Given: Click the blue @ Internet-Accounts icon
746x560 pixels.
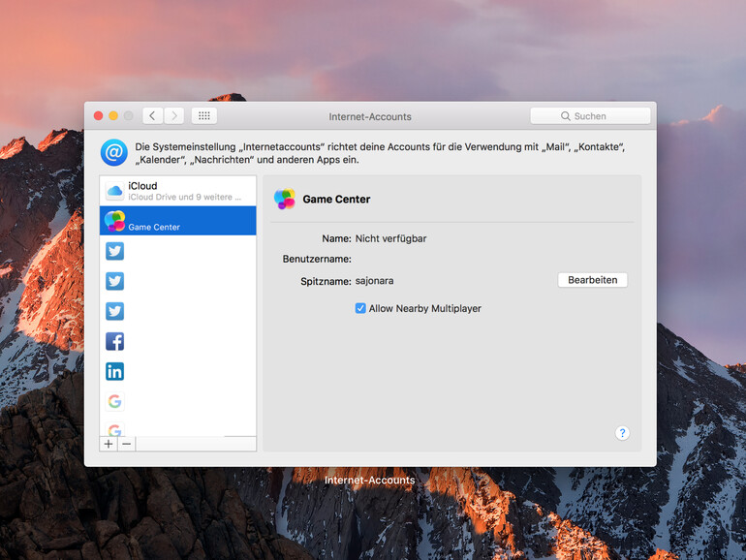Looking at the screenshot, I should pos(114,152).
